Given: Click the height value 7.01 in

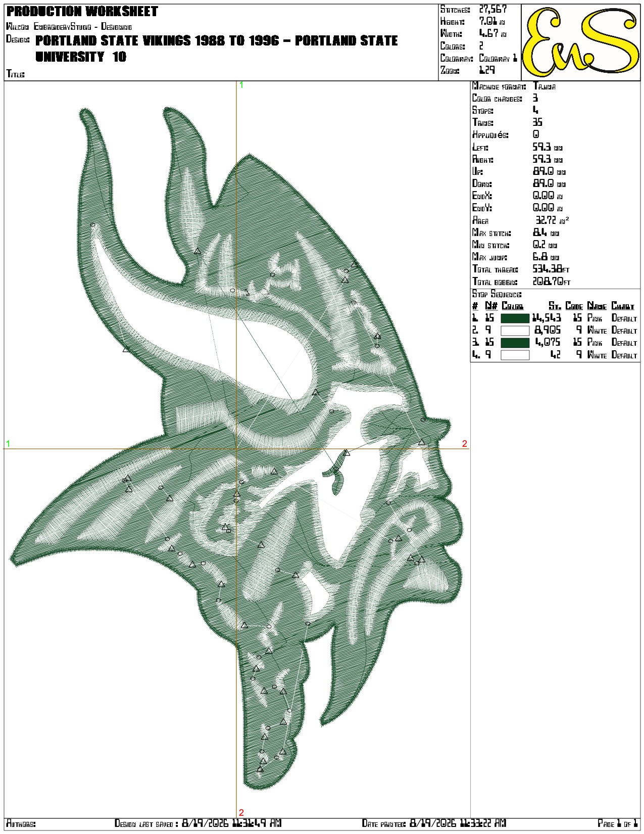Looking at the screenshot, I should coord(492,21).
